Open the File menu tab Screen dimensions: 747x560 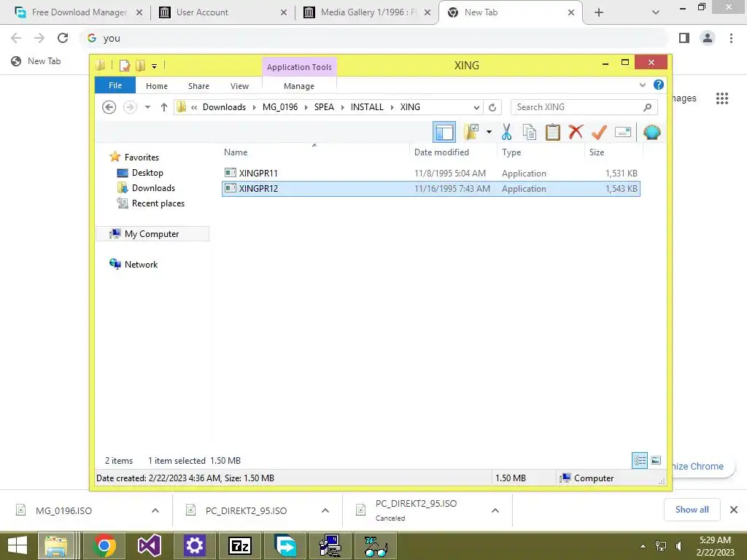click(115, 85)
